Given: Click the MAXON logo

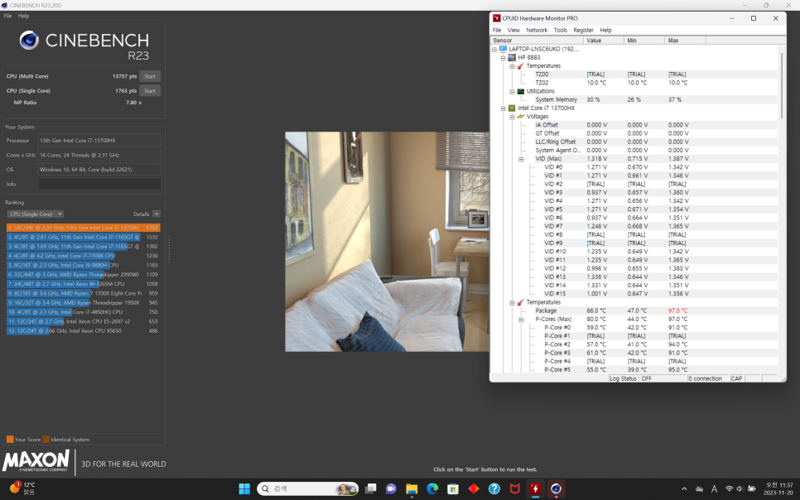Looking at the screenshot, I should [x=36, y=460].
